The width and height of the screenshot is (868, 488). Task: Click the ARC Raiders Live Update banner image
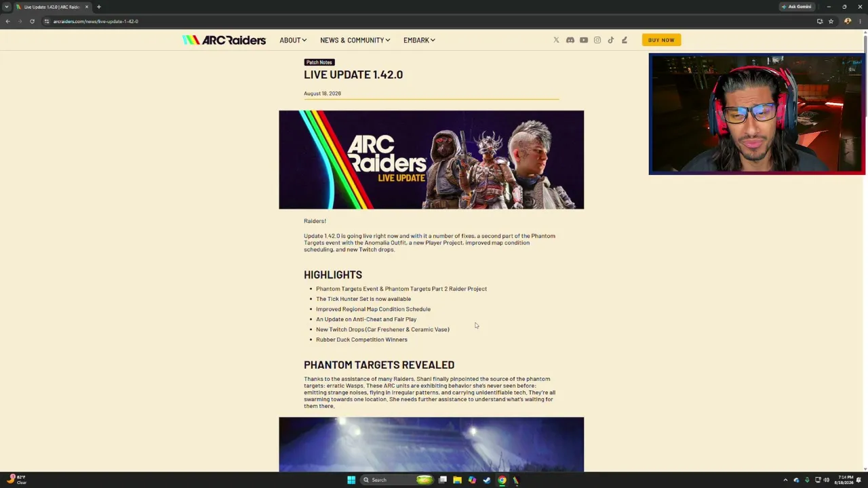tap(431, 160)
